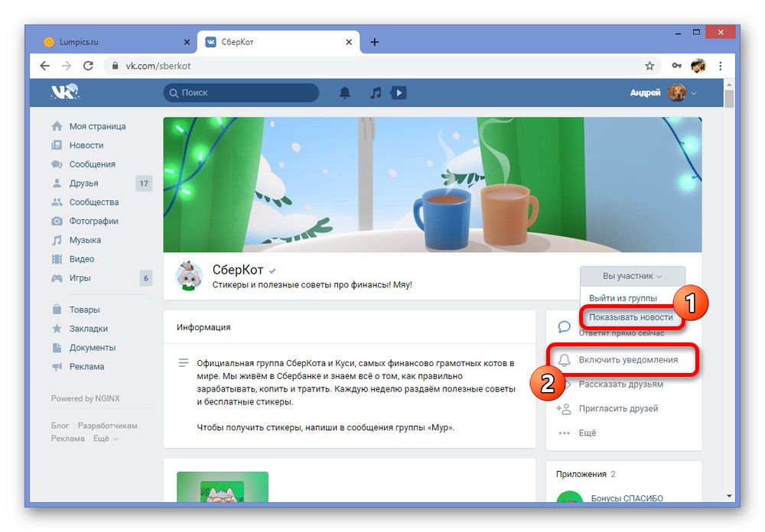Click the games counter badge 6
The height and width of the screenshot is (532, 765).
coord(145,278)
